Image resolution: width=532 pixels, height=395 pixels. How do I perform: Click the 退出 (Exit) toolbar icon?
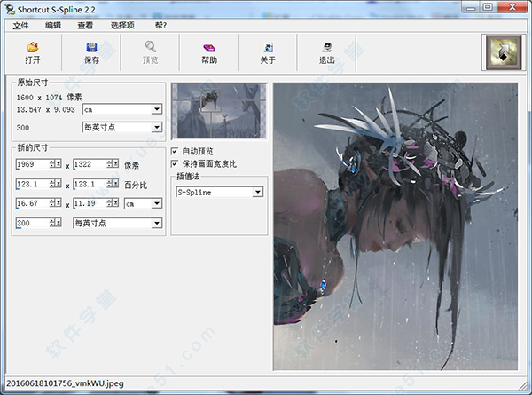[x=327, y=48]
